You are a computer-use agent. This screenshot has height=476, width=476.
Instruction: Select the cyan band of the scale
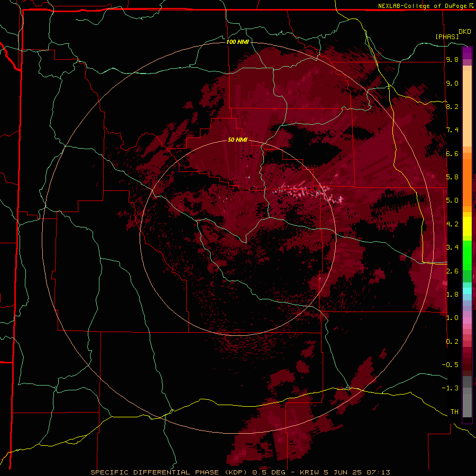467,291
